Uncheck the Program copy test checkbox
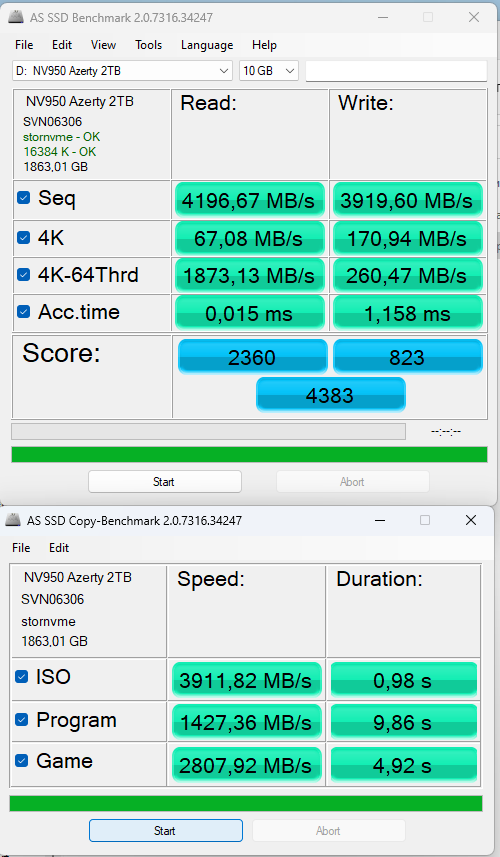Image resolution: width=500 pixels, height=857 pixels. (21, 720)
